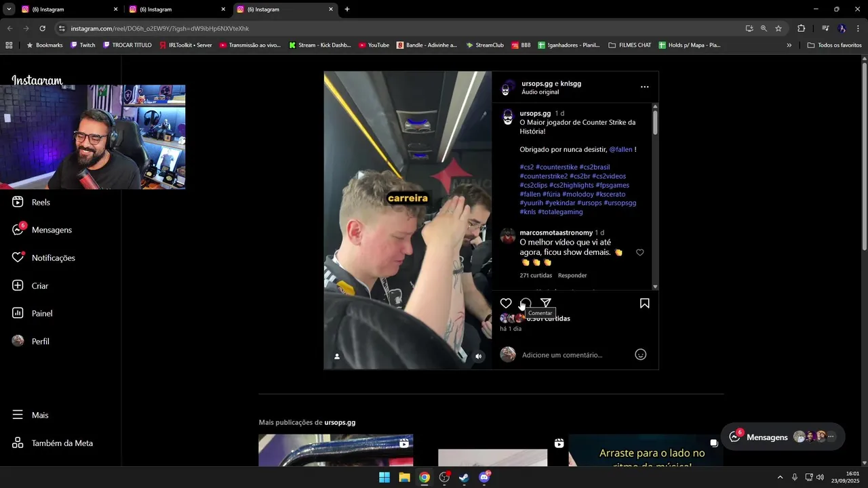Open Reels in the Instagram sidebar
This screenshot has width=868, height=488.
(31, 202)
